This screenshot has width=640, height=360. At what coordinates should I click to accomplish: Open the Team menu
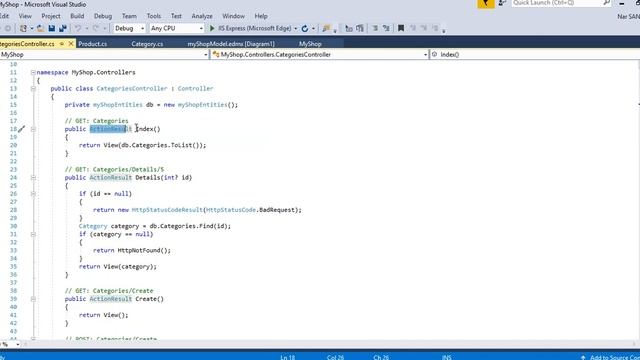point(129,16)
